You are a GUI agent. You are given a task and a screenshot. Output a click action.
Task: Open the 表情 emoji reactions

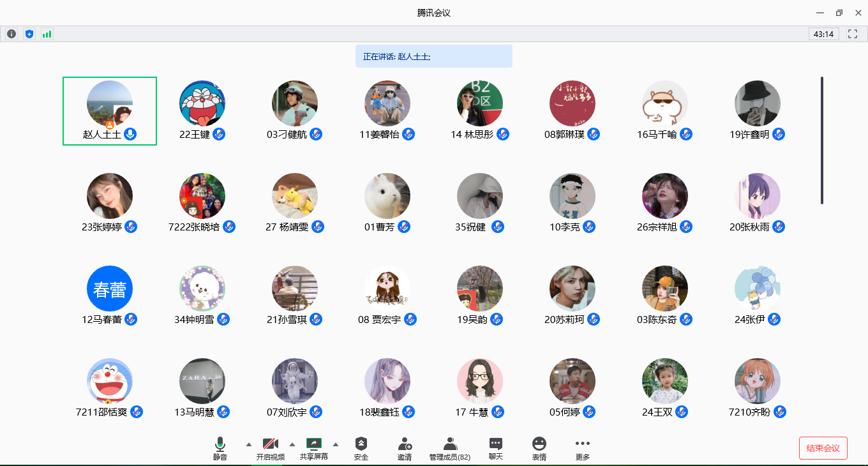pyautogui.click(x=539, y=449)
